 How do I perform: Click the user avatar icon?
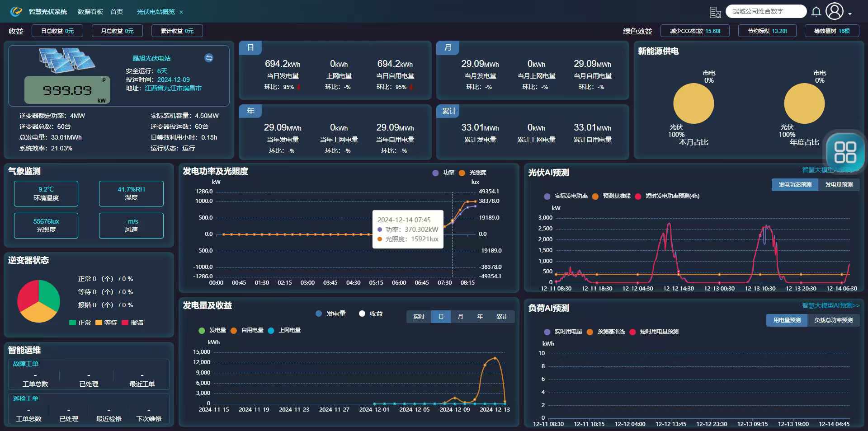[835, 11]
